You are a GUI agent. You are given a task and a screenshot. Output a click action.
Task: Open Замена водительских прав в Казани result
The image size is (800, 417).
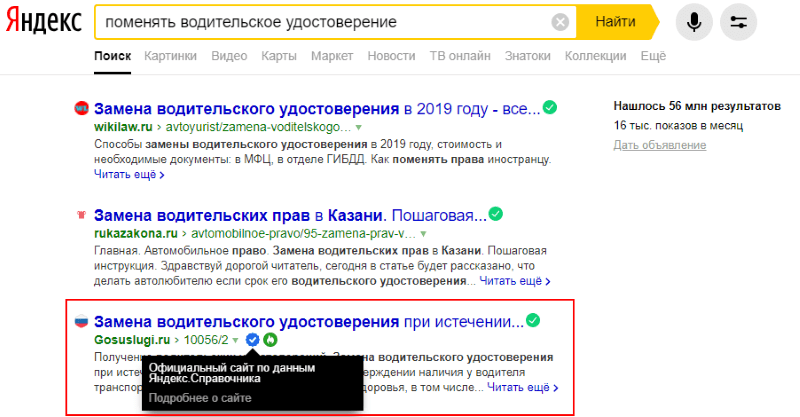coord(290,215)
